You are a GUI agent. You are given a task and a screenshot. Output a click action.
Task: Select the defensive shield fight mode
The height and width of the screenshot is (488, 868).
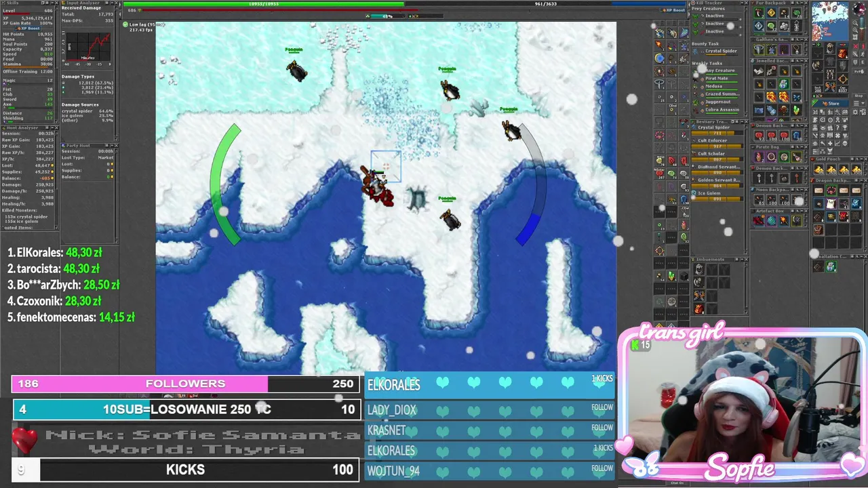click(x=855, y=62)
